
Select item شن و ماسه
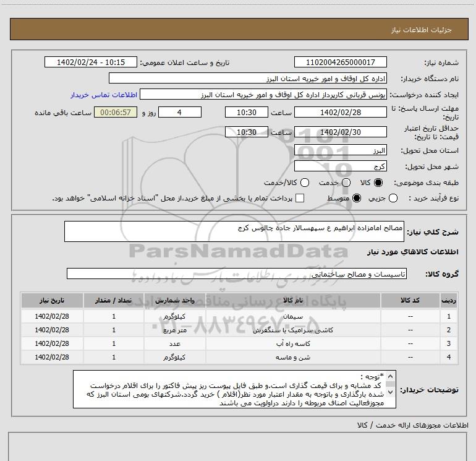point(293,358)
